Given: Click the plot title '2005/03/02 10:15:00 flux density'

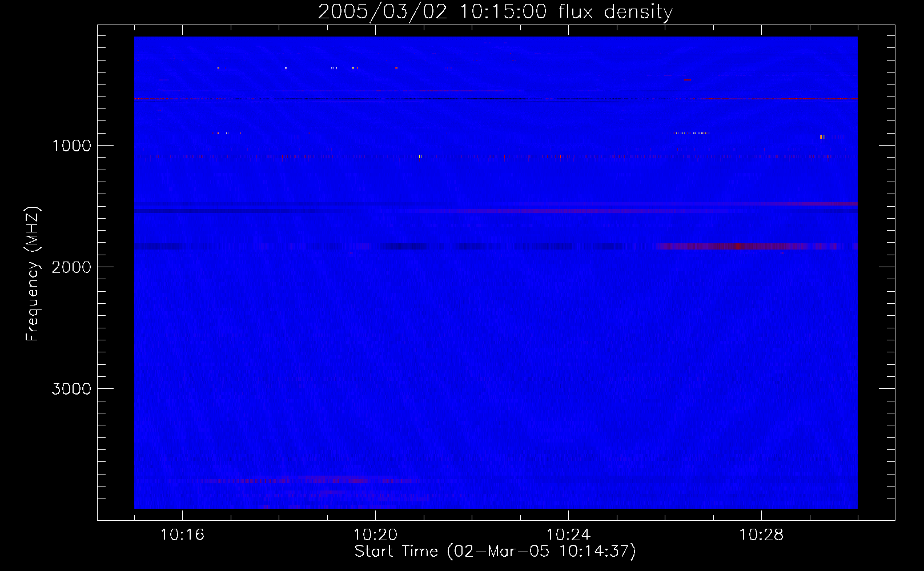Looking at the screenshot, I should click(x=495, y=11).
